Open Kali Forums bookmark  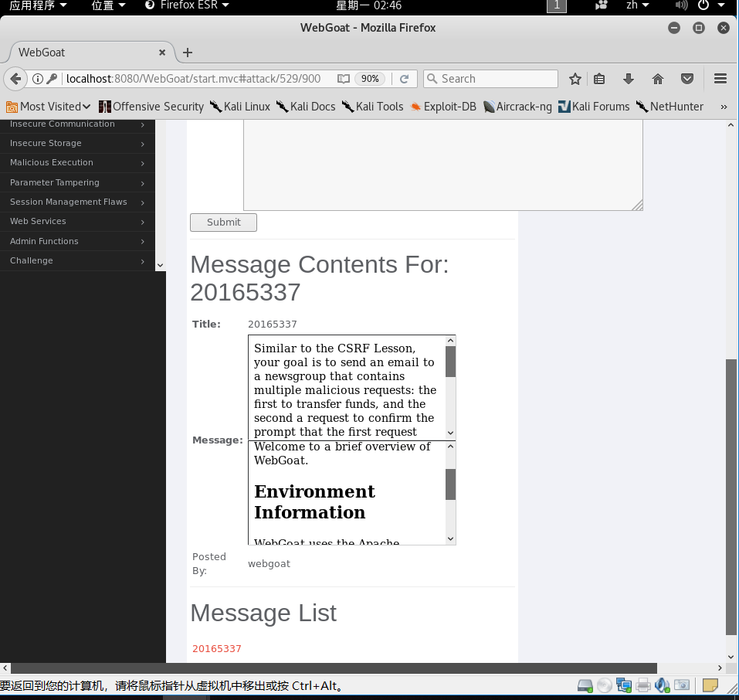coord(594,107)
